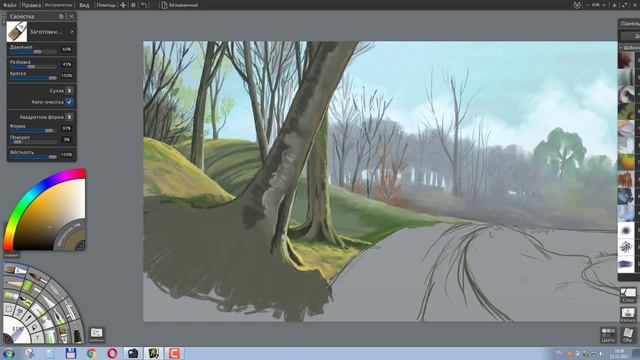Uncheck the Авто-очистка checkbox
The image size is (640, 360).
pos(69,102)
